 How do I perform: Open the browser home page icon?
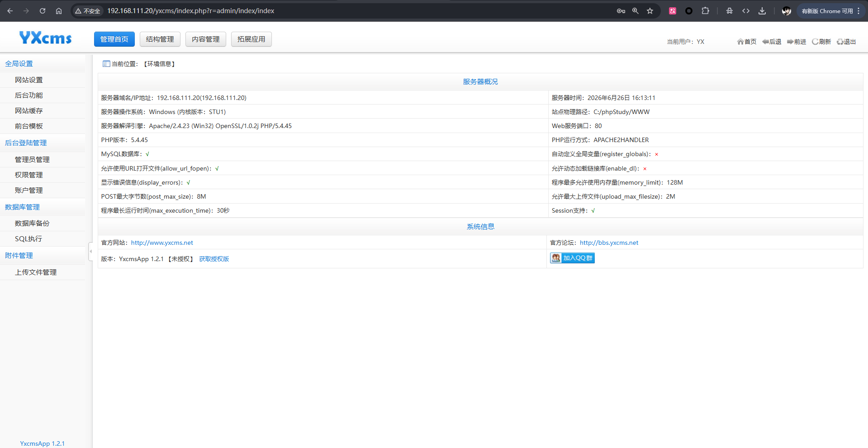[x=59, y=11]
